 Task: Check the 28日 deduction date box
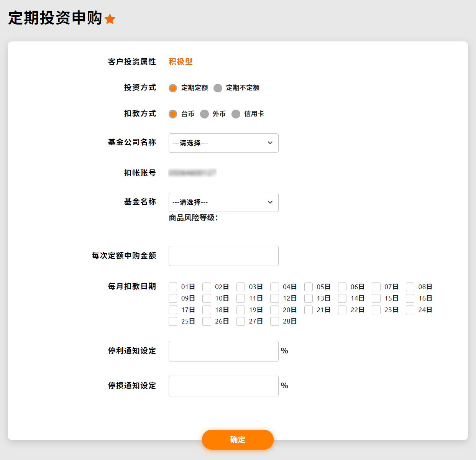[274, 322]
